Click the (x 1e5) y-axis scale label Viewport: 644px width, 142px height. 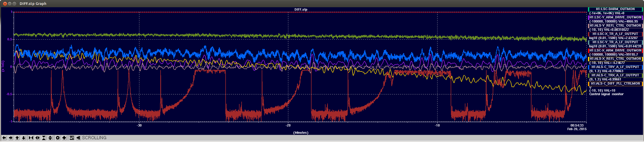click(x=3, y=66)
